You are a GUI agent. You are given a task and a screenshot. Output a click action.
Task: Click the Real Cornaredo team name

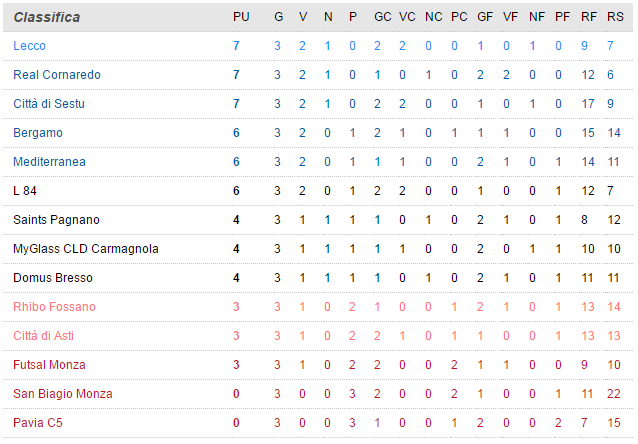[x=57, y=75]
